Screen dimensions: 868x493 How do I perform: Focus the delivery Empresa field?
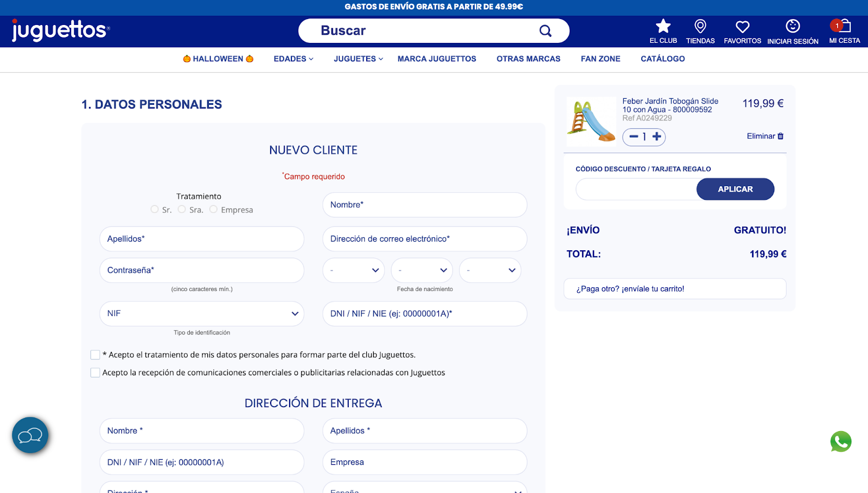tap(425, 463)
